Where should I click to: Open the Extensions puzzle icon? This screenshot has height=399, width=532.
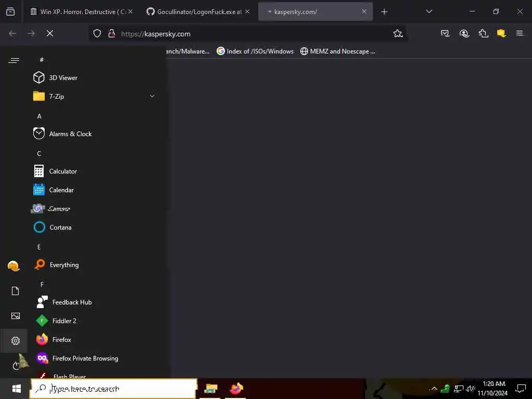(483, 33)
